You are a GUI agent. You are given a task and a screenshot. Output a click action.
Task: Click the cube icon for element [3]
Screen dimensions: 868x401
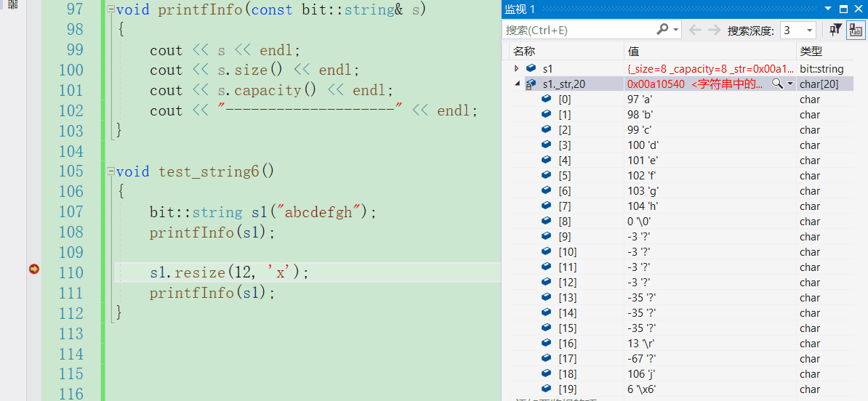[547, 145]
